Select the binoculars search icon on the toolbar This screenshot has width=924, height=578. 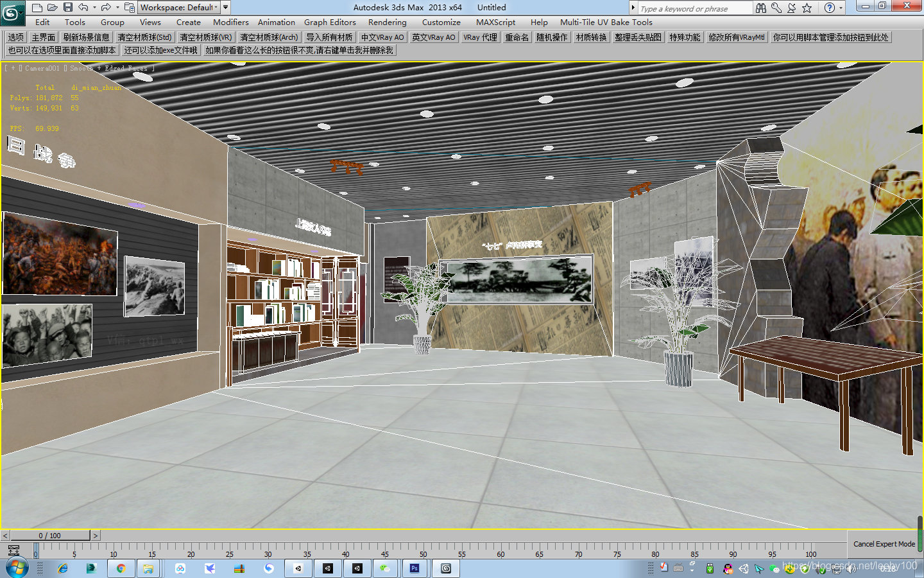click(x=760, y=8)
